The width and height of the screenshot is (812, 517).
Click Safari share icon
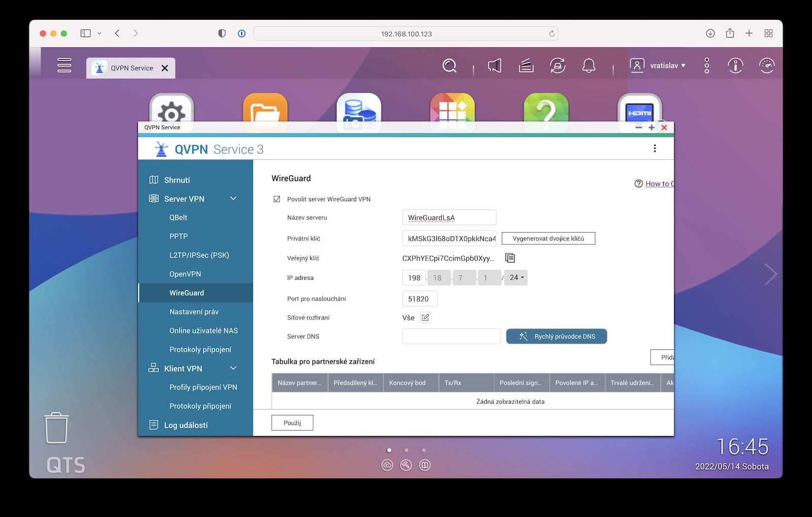(730, 33)
